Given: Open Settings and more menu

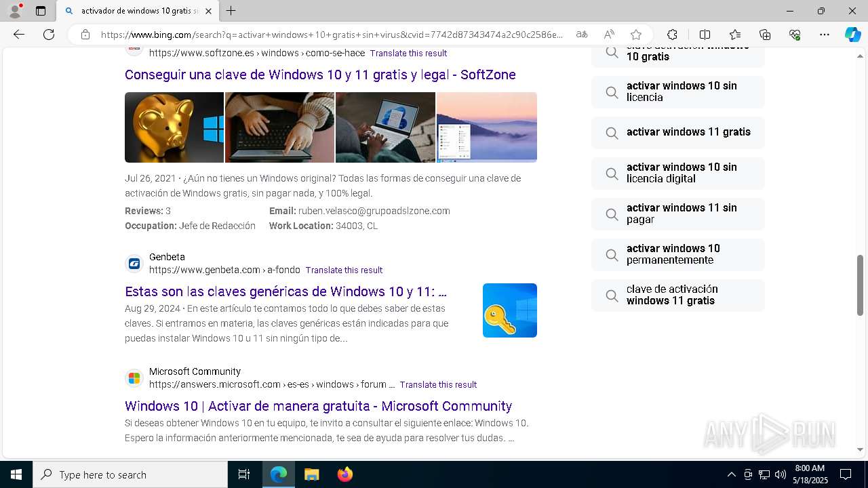Looking at the screenshot, I should [x=825, y=35].
